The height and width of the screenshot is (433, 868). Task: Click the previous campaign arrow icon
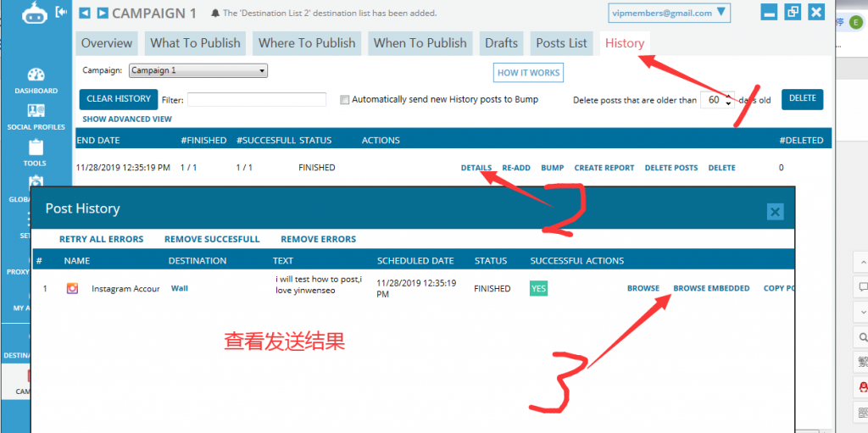(85, 13)
